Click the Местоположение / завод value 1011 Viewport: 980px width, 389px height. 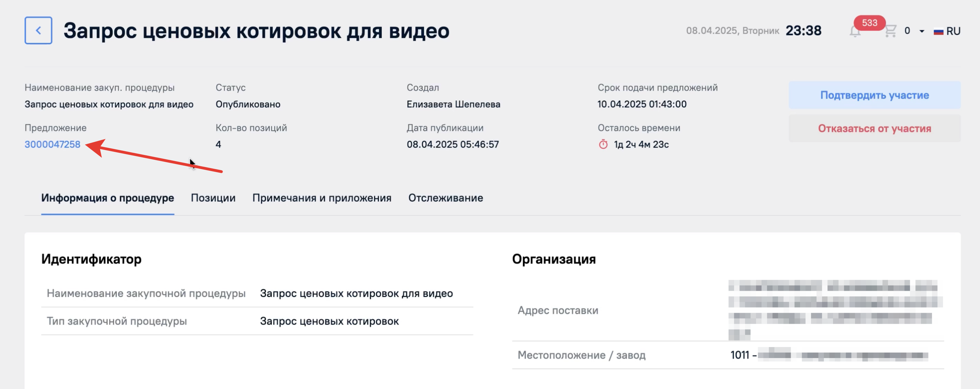tap(739, 355)
